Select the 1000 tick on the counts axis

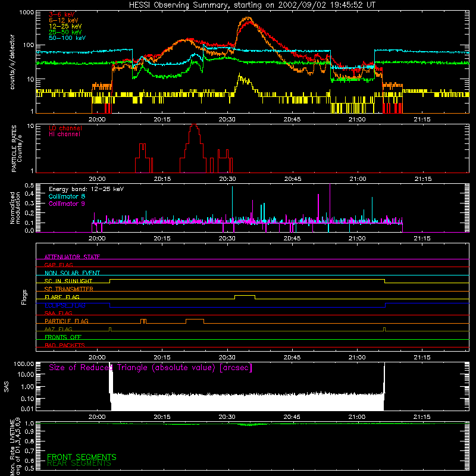pyautogui.click(x=27, y=12)
